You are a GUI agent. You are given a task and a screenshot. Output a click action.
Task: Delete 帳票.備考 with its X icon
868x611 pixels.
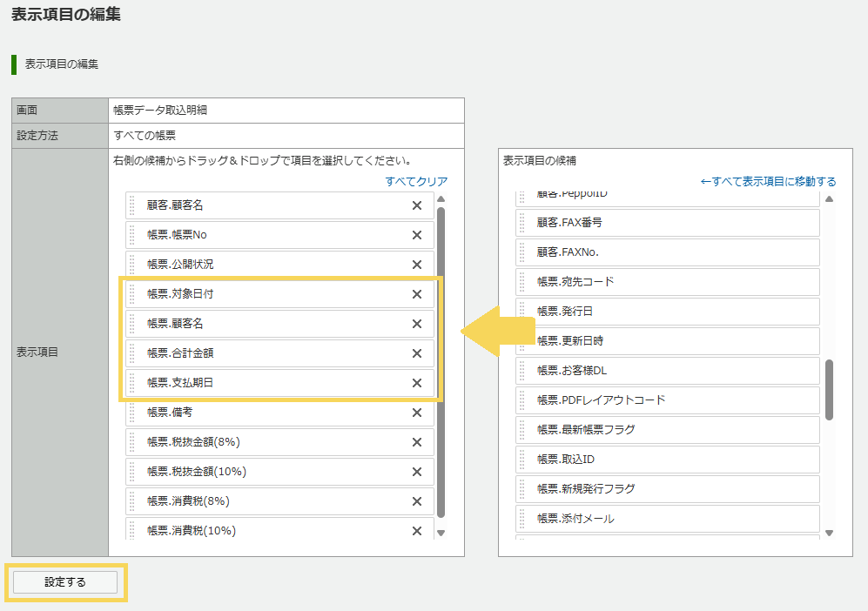(416, 413)
